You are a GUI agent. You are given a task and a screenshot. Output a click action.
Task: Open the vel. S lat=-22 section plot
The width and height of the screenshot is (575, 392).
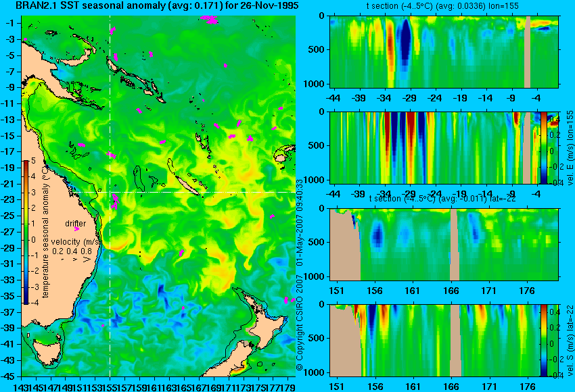(x=435, y=341)
